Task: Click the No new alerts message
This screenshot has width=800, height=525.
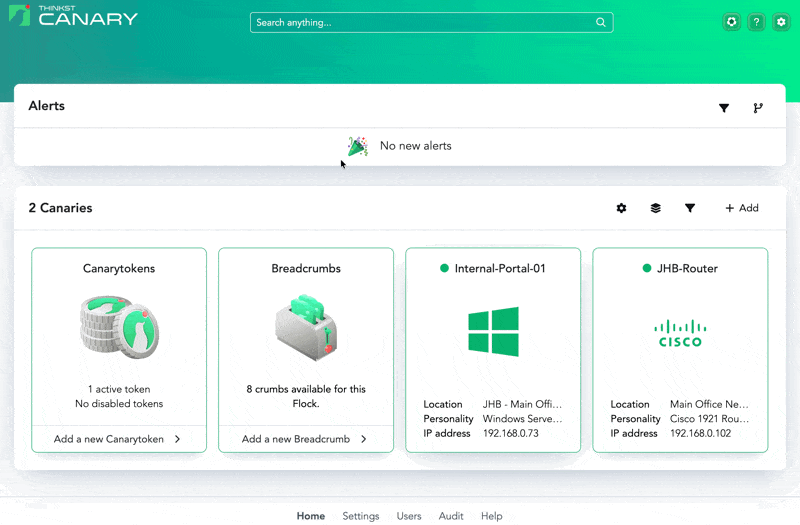Action: click(x=415, y=146)
